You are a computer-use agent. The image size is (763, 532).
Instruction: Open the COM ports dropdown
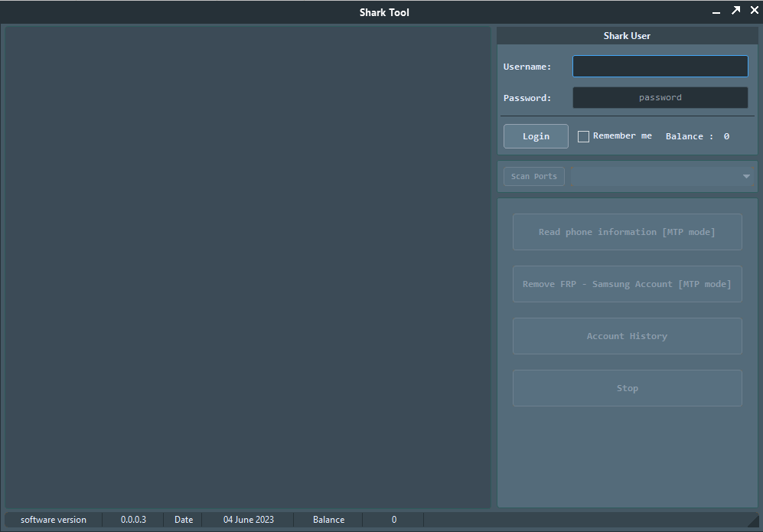662,176
